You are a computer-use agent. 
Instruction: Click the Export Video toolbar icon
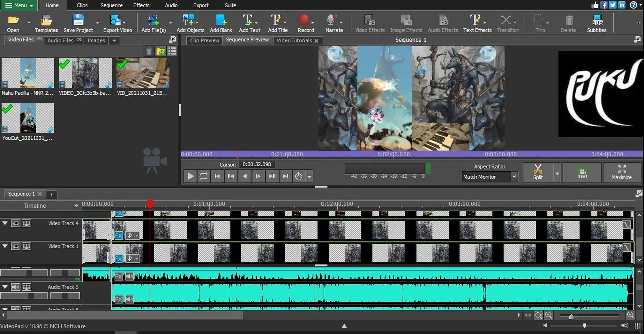pyautogui.click(x=117, y=23)
